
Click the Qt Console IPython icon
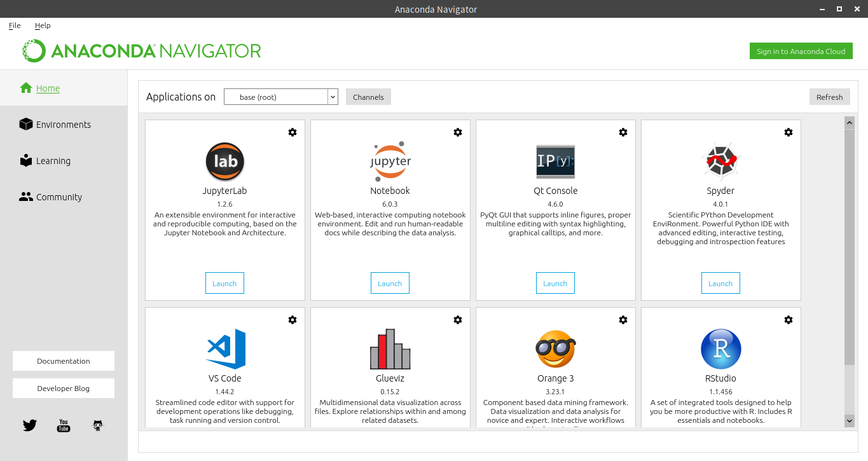pos(556,162)
